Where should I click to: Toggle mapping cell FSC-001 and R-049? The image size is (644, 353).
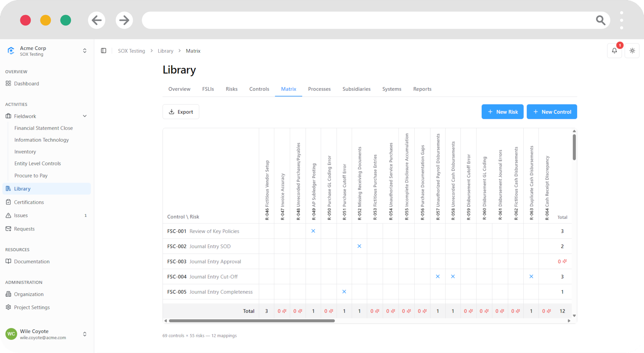(313, 231)
